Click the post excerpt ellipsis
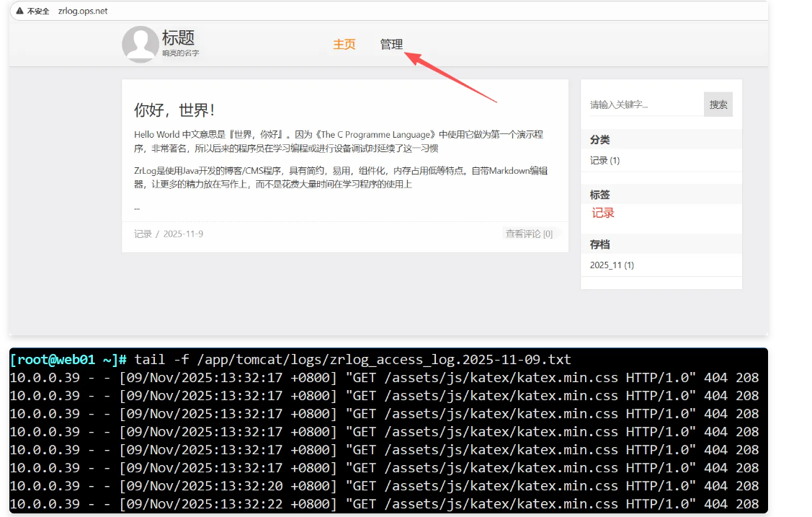Image resolution: width=812 pixels, height=517 pixels. pyautogui.click(x=137, y=207)
